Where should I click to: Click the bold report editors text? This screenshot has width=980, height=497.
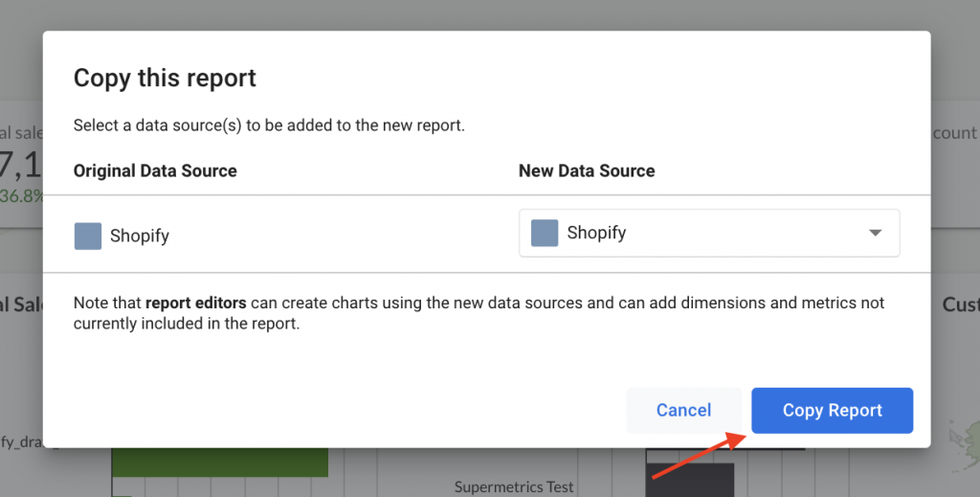pyautogui.click(x=195, y=303)
